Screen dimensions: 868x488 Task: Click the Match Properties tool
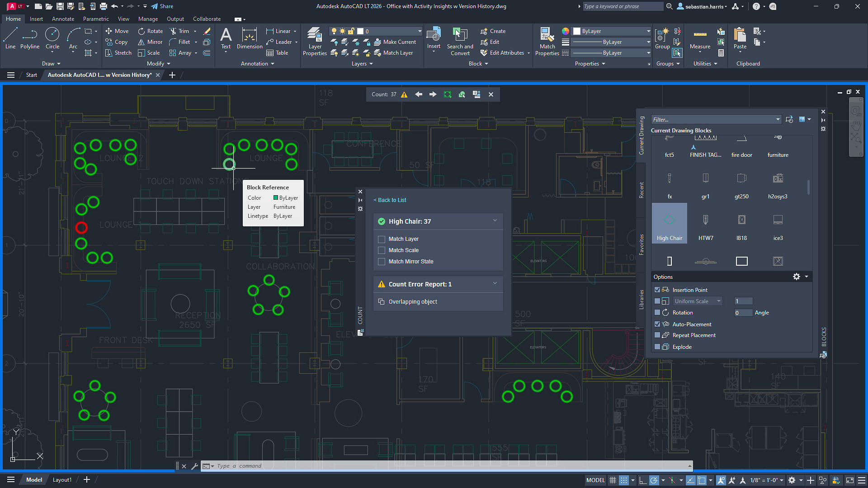[547, 40]
